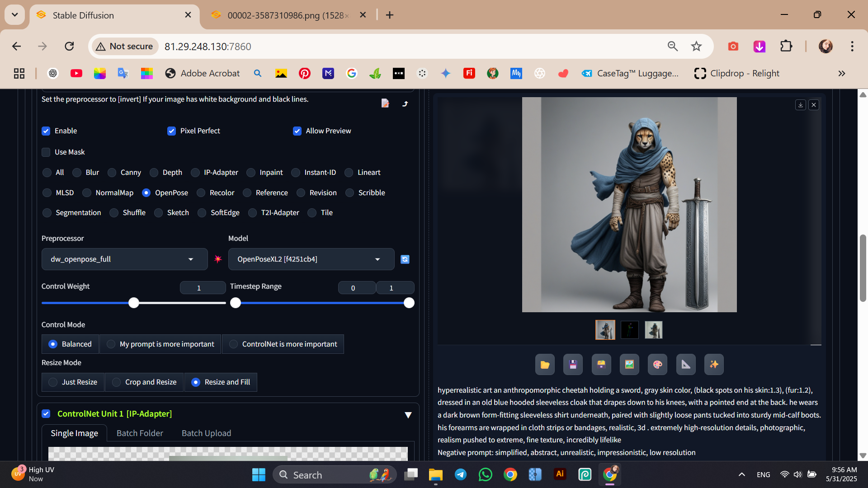Viewport: 868px width, 488px height.
Task: Enable the Use Mask checkbox
Action: coord(46,152)
